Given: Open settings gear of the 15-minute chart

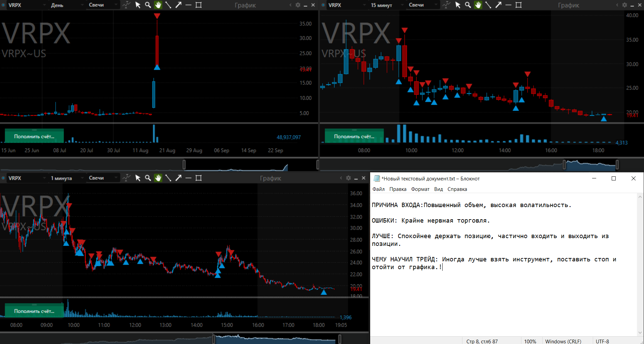Looking at the screenshot, I should (x=624, y=5).
